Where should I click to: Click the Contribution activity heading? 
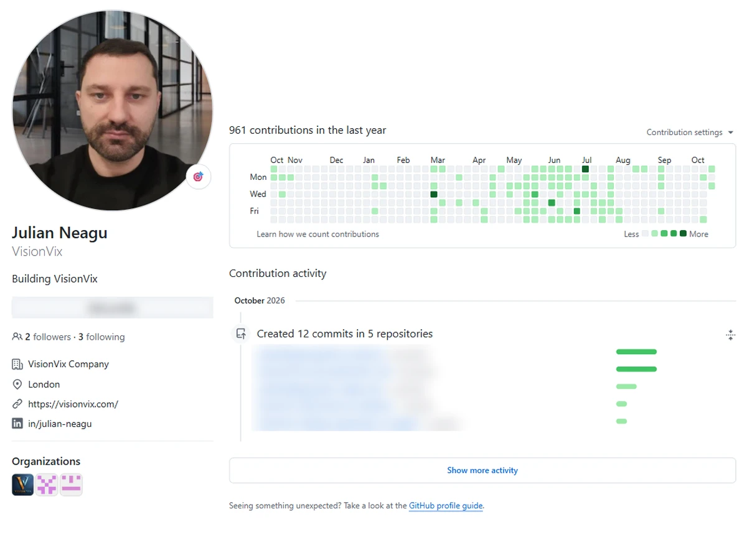pos(278,273)
